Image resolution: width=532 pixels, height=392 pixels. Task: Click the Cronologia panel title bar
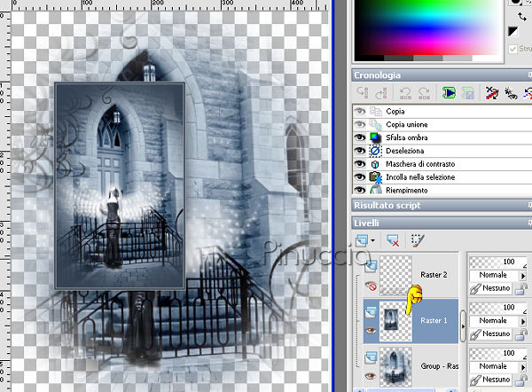coord(442,75)
